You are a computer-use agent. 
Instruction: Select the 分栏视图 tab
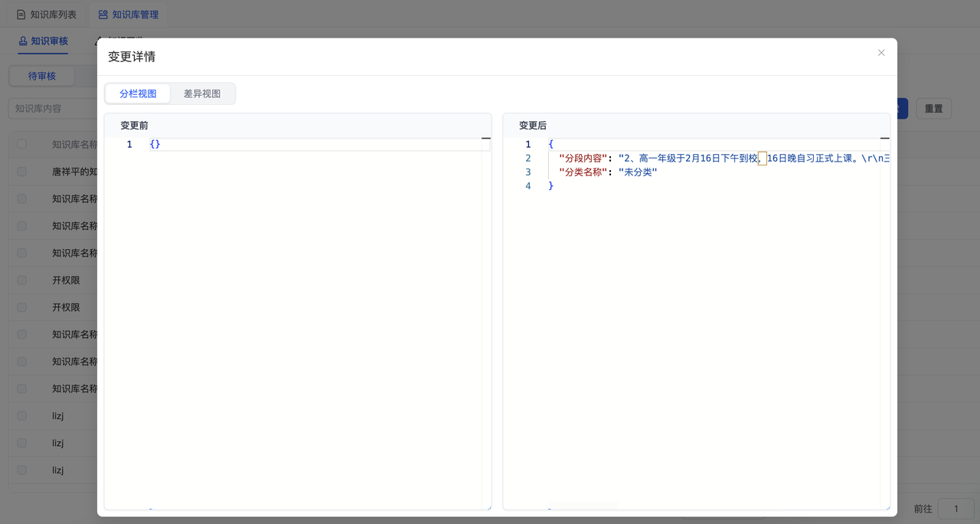(138, 93)
